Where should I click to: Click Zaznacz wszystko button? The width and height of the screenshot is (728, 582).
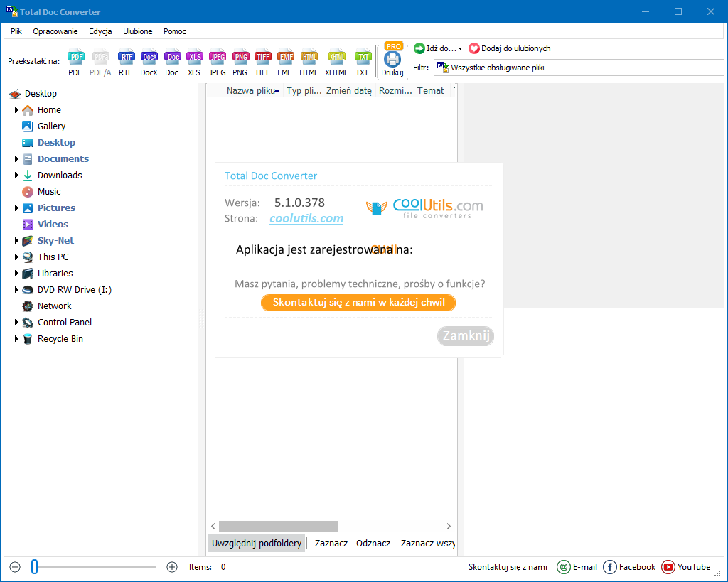tap(427, 543)
